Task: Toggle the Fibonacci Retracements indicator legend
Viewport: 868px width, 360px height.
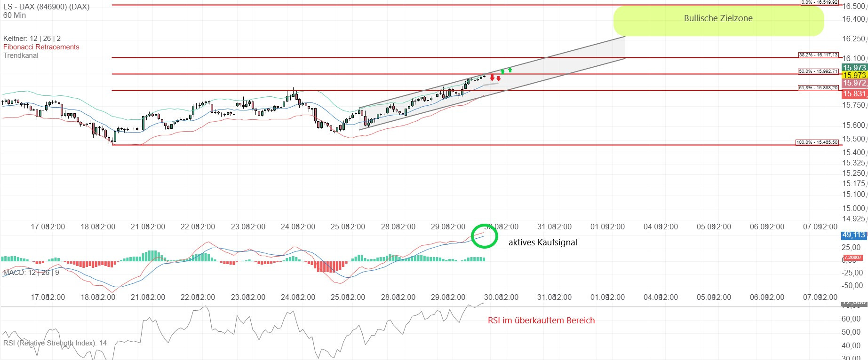Action: (41, 47)
